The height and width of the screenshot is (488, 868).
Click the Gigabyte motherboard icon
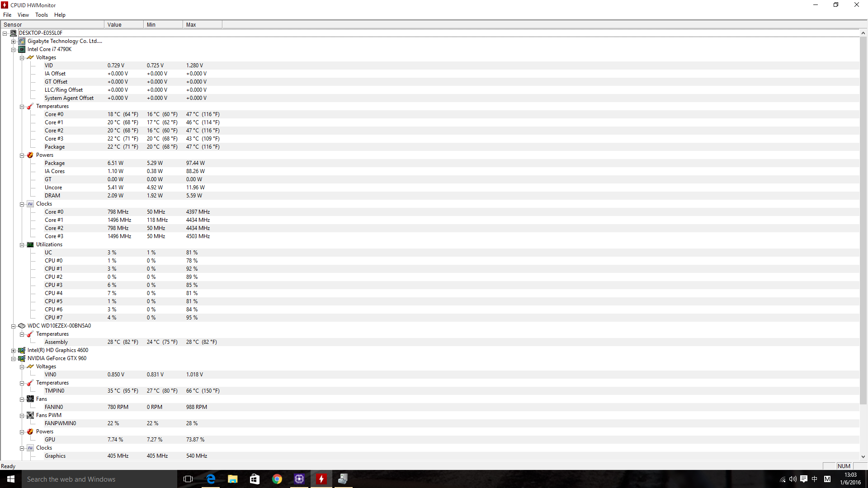[22, 41]
